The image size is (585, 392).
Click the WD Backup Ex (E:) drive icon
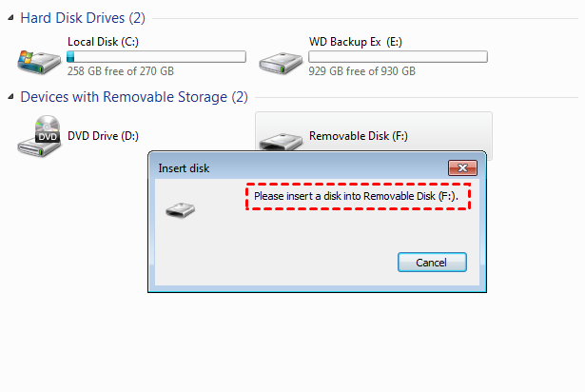point(280,59)
